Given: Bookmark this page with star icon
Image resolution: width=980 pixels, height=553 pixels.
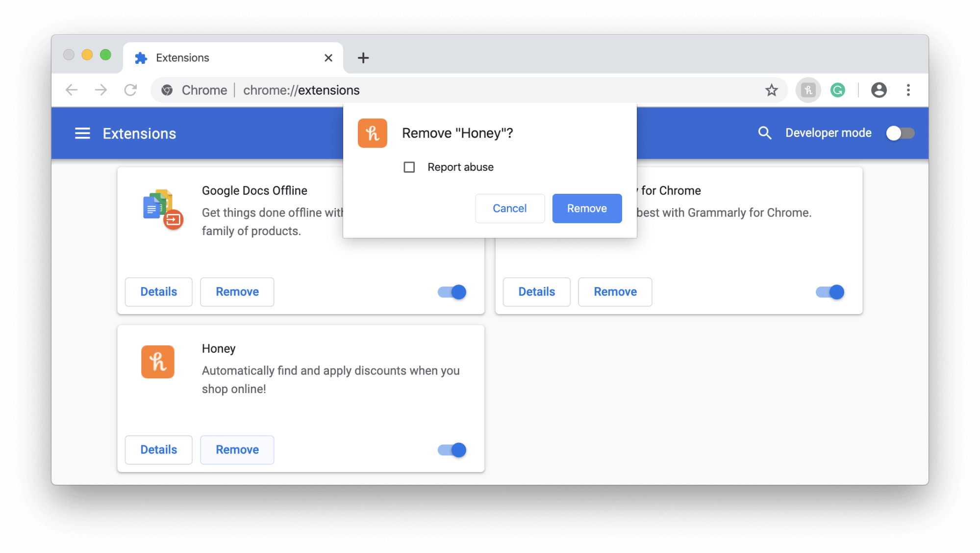Looking at the screenshot, I should pyautogui.click(x=771, y=90).
